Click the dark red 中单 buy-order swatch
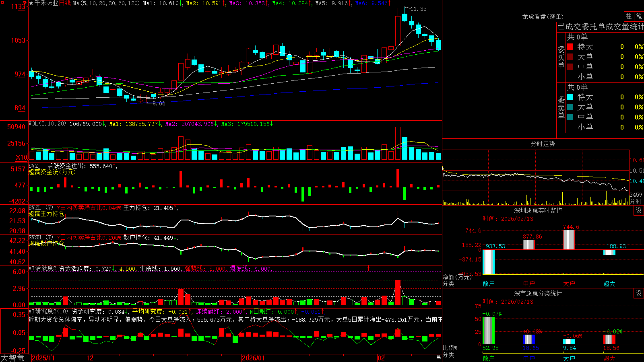This screenshot has width=644, height=362. pos(570,67)
